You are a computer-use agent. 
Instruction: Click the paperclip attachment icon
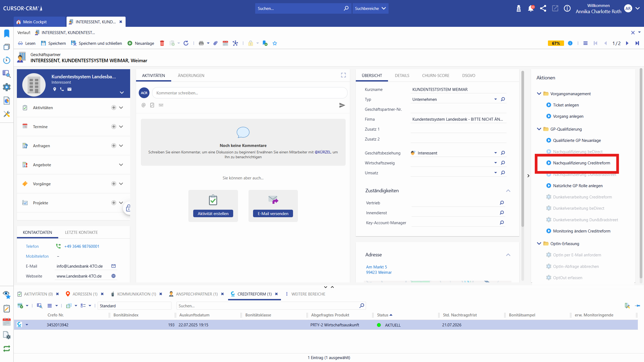[215, 43]
